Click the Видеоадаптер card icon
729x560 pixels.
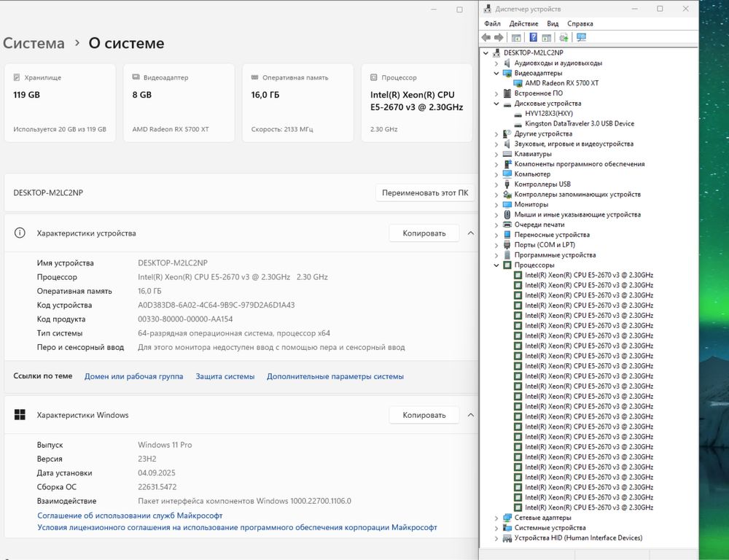click(136, 77)
